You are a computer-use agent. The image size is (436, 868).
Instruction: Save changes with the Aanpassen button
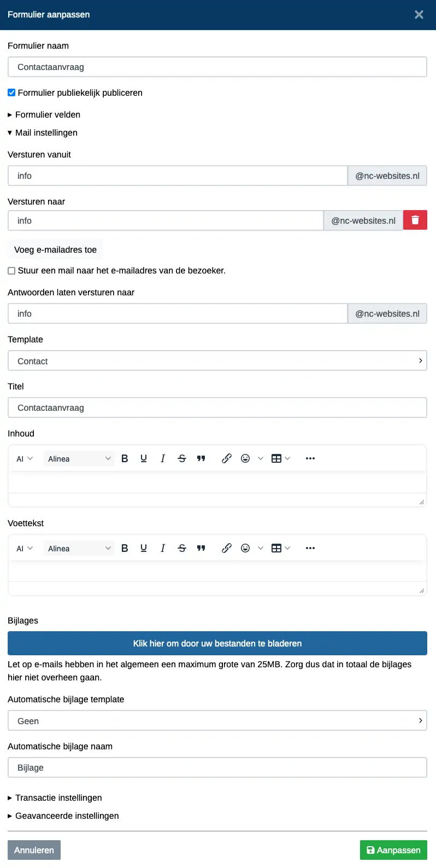[393, 850]
